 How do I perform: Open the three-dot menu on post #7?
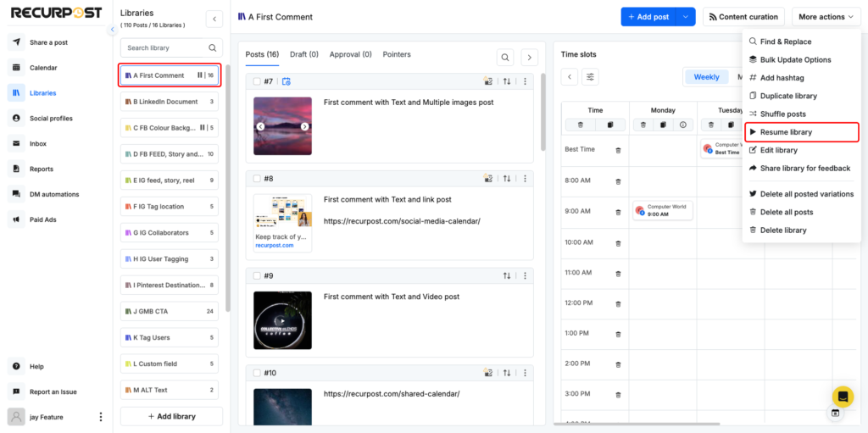tap(525, 81)
